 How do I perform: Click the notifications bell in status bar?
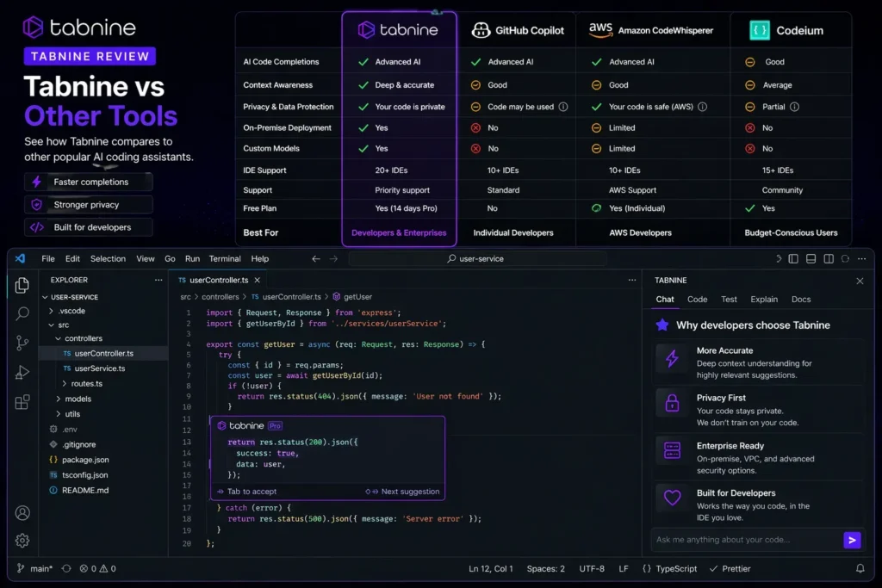point(860,568)
